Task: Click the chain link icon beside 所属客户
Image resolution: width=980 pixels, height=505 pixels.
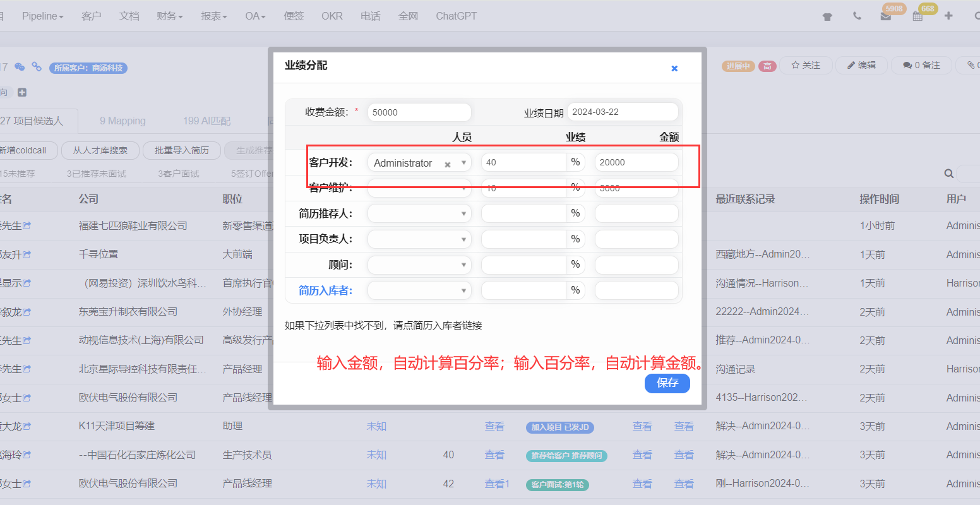Action: (37, 67)
